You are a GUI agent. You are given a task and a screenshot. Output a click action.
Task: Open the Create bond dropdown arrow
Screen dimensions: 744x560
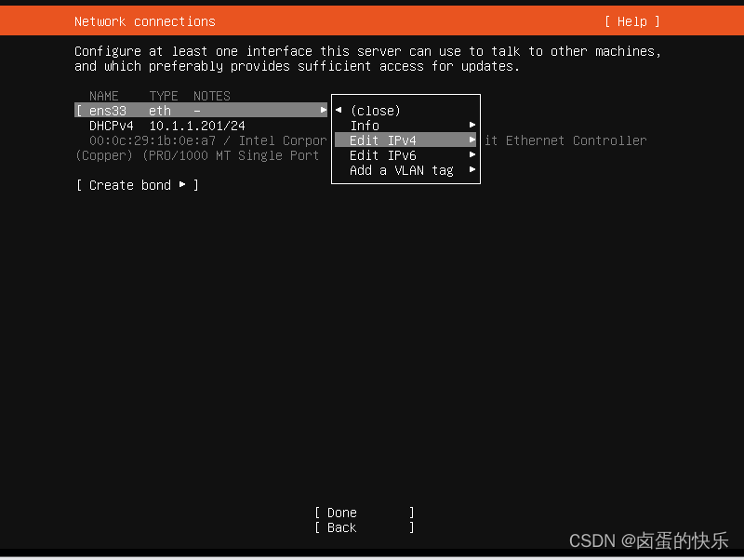pos(182,184)
